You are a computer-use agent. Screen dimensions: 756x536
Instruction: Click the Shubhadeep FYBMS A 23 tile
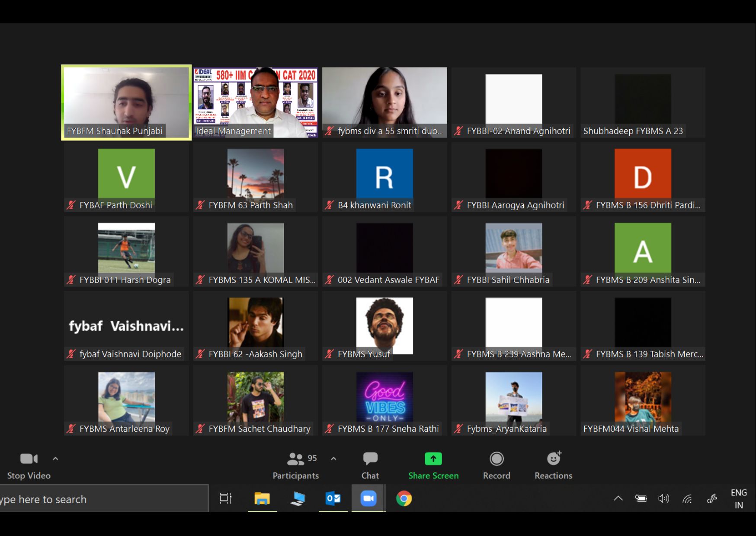(643, 102)
